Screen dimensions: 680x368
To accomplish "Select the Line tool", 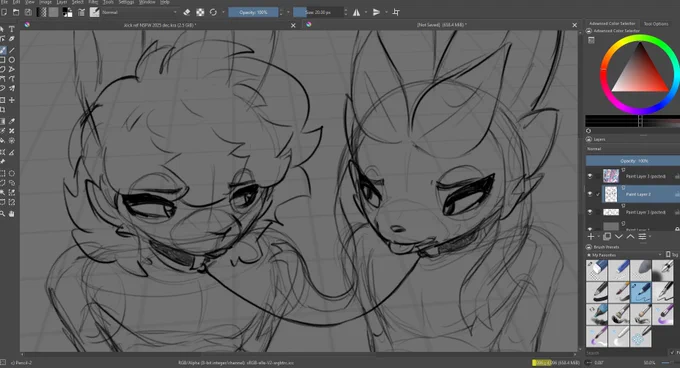I will 12,50.
